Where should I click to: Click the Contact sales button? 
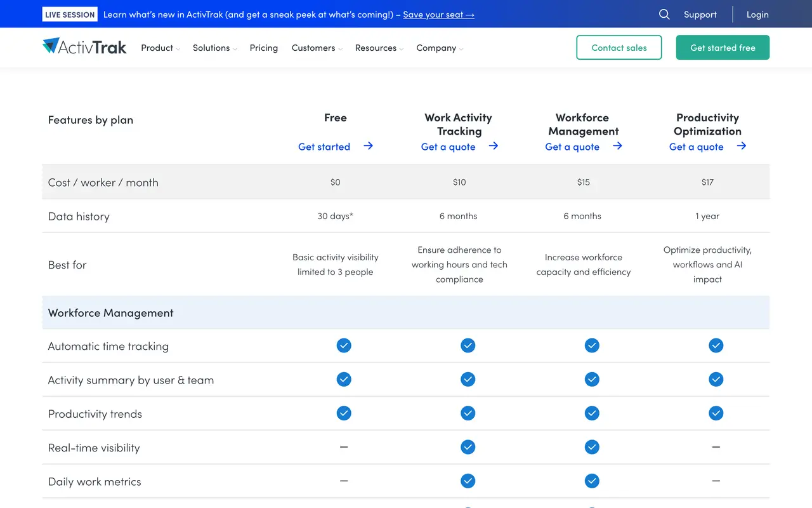coord(619,48)
